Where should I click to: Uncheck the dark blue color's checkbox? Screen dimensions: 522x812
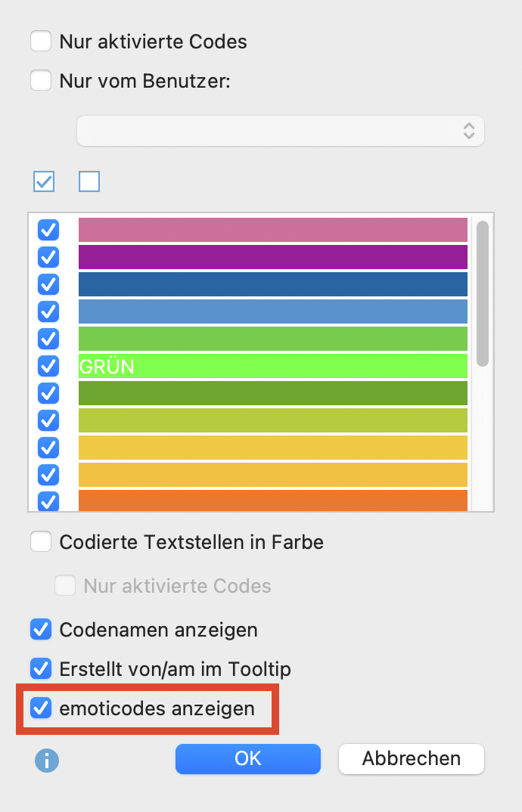tap(48, 284)
